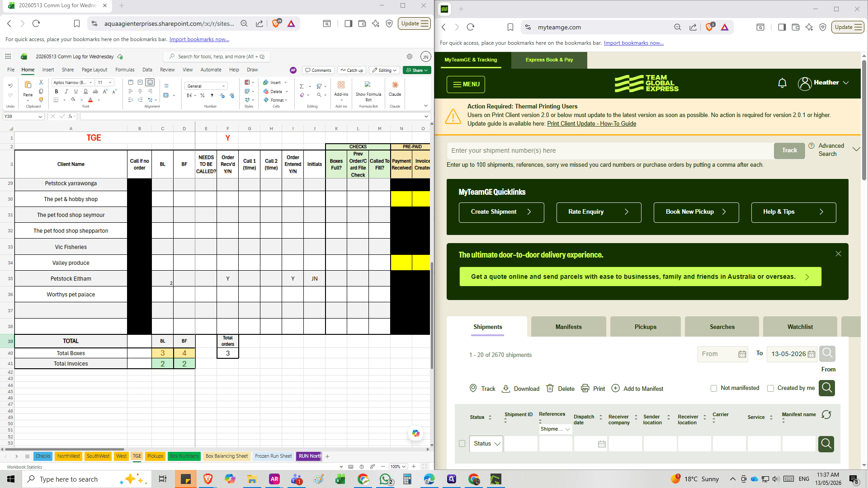Open the Status filter dropdown in shipments table
The width and height of the screenshot is (868, 488).
[x=486, y=444]
